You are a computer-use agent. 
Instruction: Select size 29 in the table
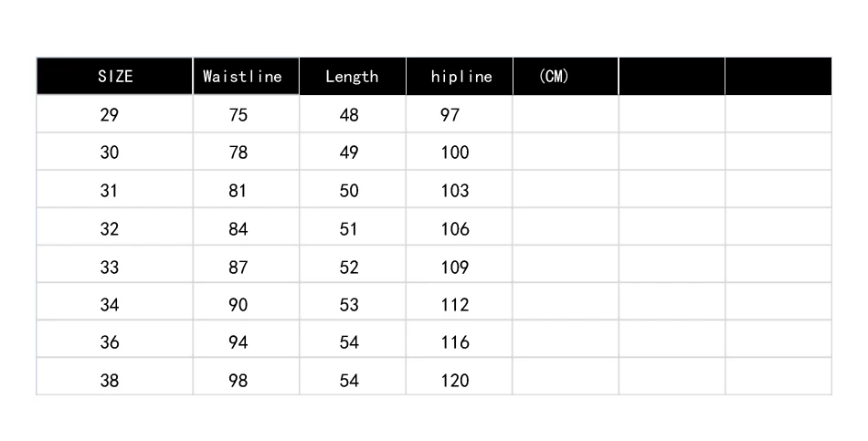[x=110, y=115]
